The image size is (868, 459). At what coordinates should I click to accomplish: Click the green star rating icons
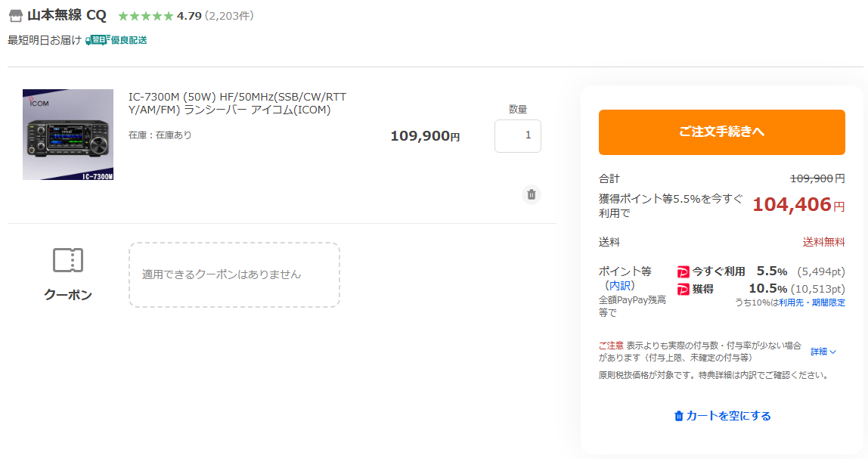(x=146, y=16)
